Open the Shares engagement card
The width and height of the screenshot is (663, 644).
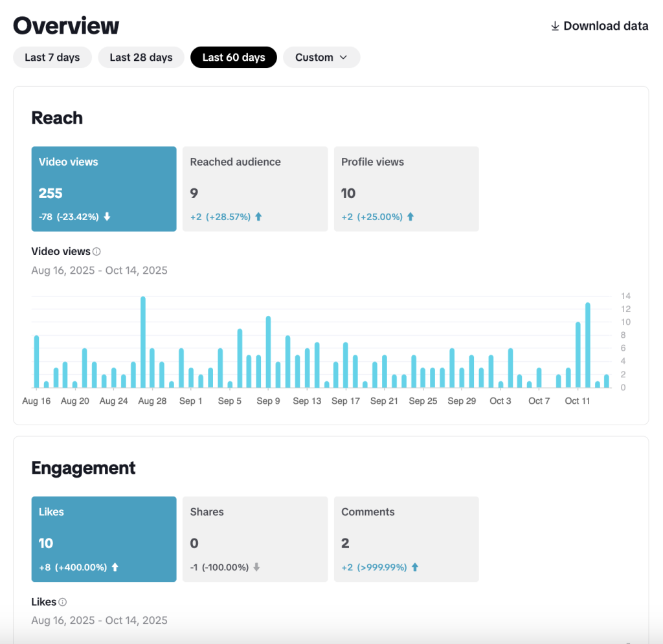coord(255,539)
